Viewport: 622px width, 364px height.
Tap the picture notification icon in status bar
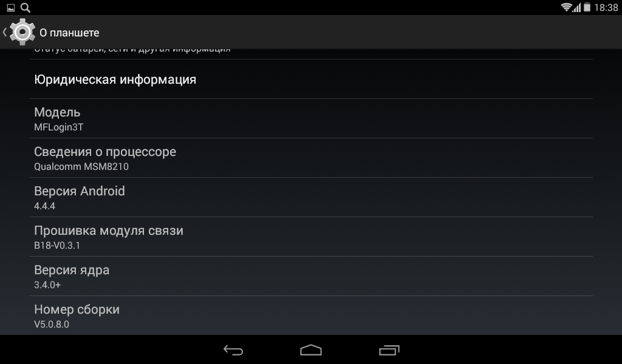[11, 7]
